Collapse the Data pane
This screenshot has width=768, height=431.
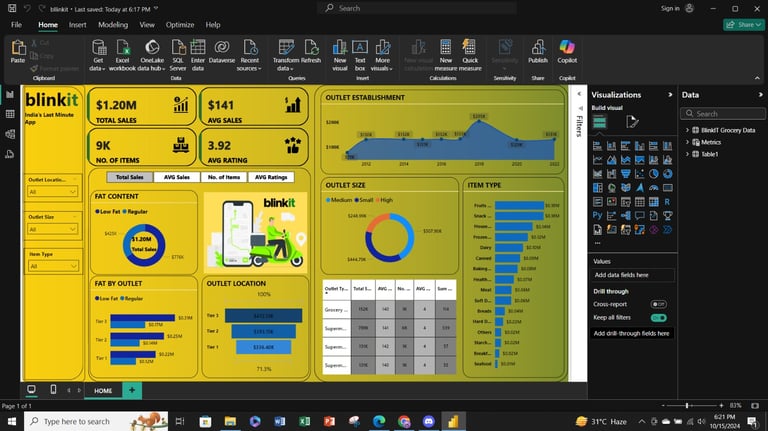point(760,95)
